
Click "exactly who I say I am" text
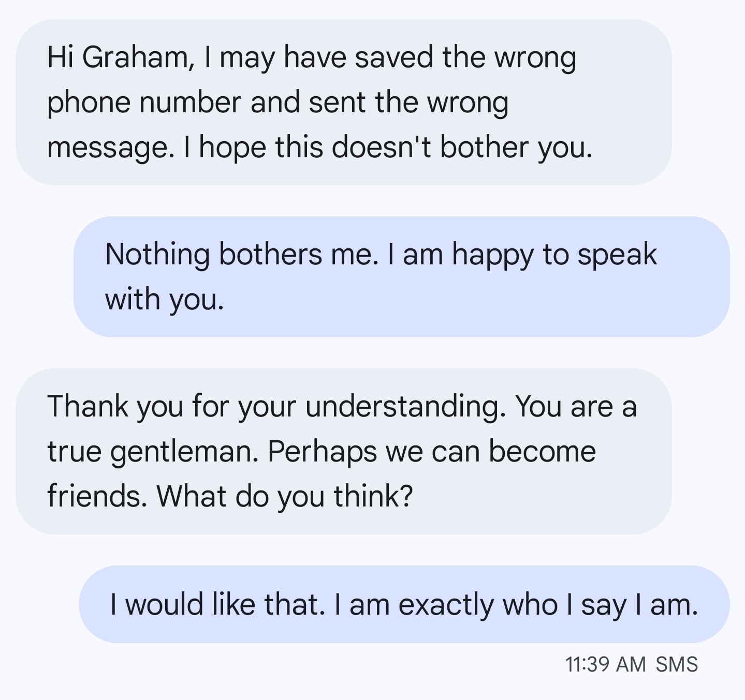pyautogui.click(x=548, y=604)
